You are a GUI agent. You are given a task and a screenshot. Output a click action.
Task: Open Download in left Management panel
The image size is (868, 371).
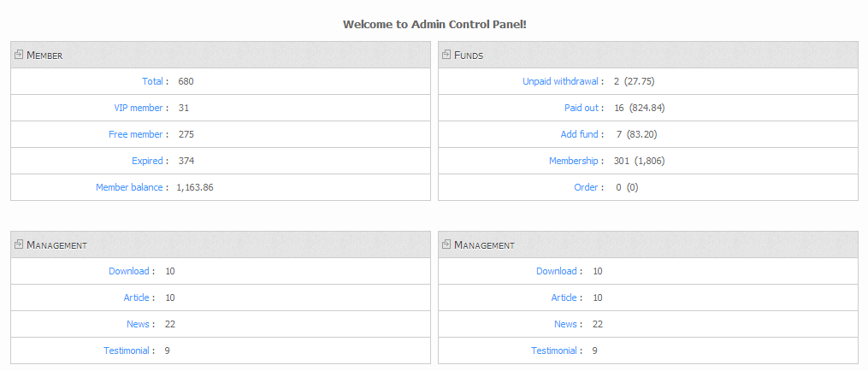point(129,271)
